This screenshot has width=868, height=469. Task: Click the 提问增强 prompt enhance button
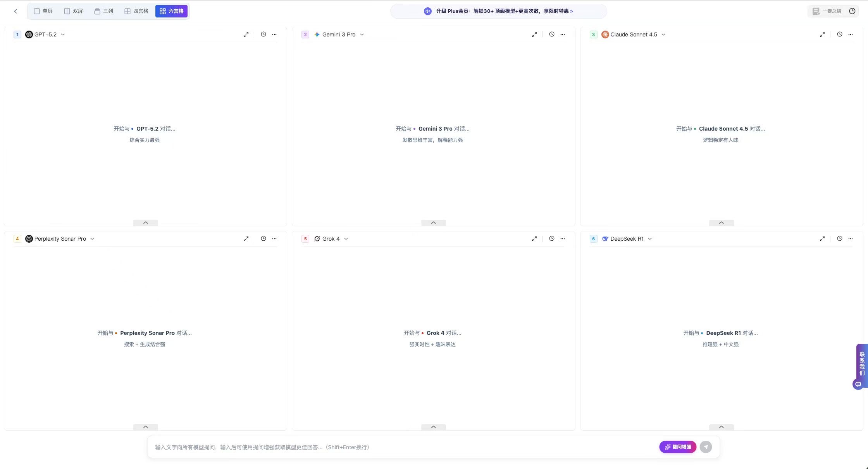[677, 447]
